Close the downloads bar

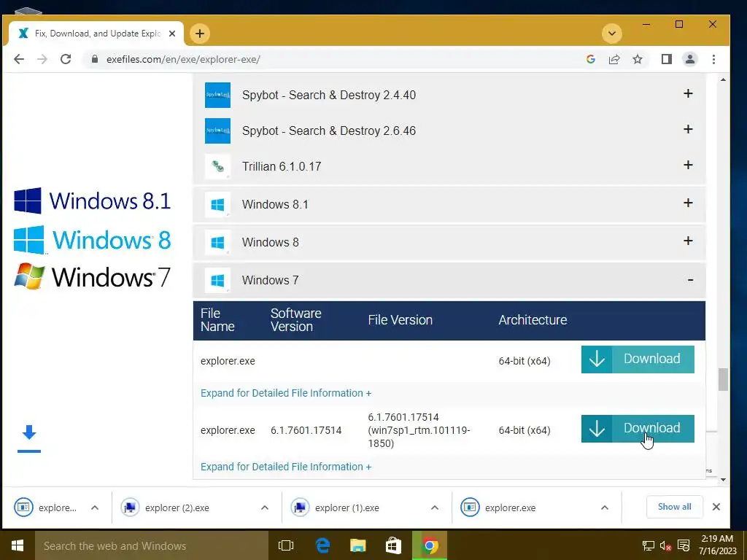pos(716,507)
